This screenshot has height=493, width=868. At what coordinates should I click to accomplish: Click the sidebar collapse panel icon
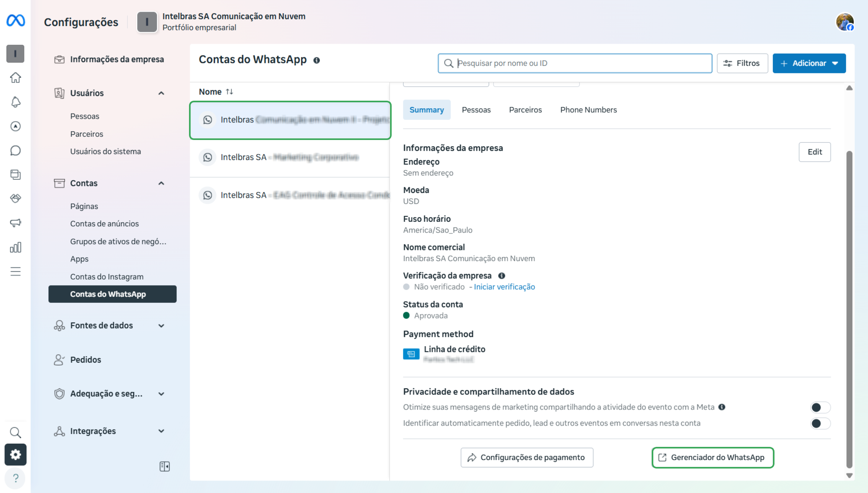(x=165, y=466)
